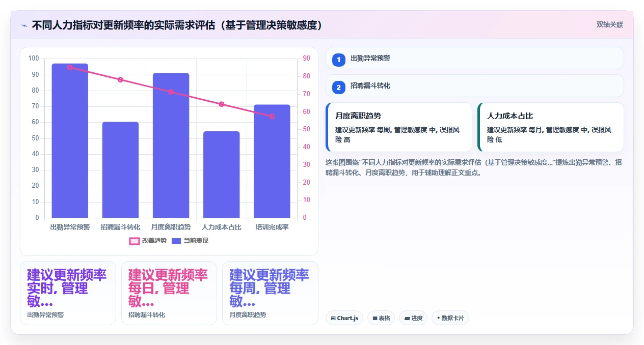The image size is (644, 345).
Task: Click the number 2 badge icon
Action: point(339,87)
